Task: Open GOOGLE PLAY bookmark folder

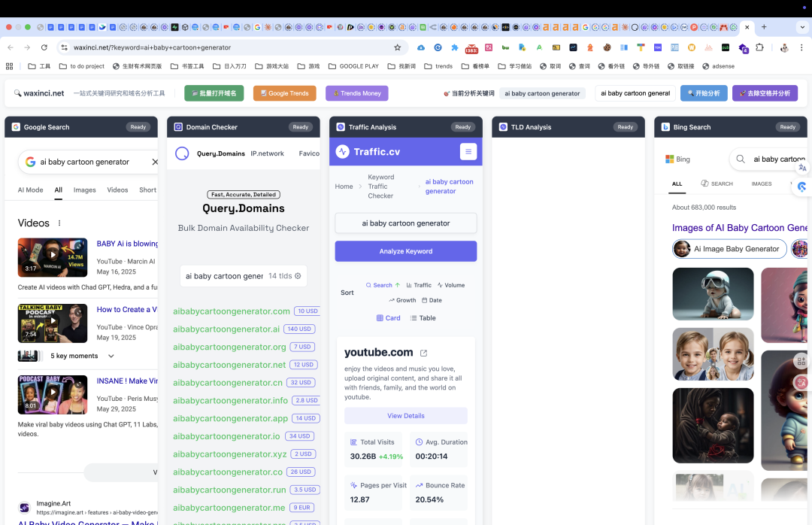Action: point(353,66)
